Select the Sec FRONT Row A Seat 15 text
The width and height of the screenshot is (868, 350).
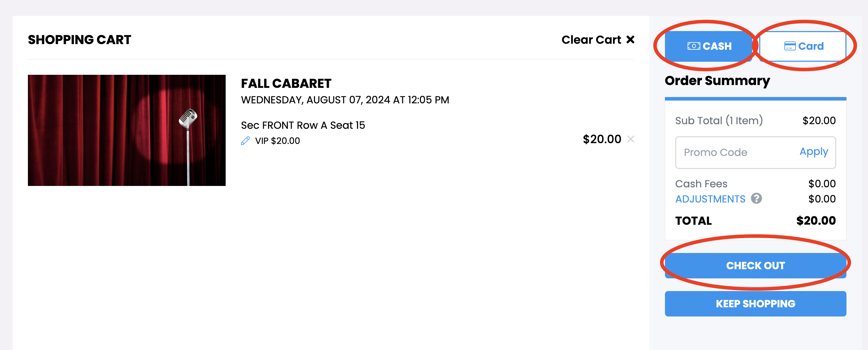pyautogui.click(x=303, y=125)
